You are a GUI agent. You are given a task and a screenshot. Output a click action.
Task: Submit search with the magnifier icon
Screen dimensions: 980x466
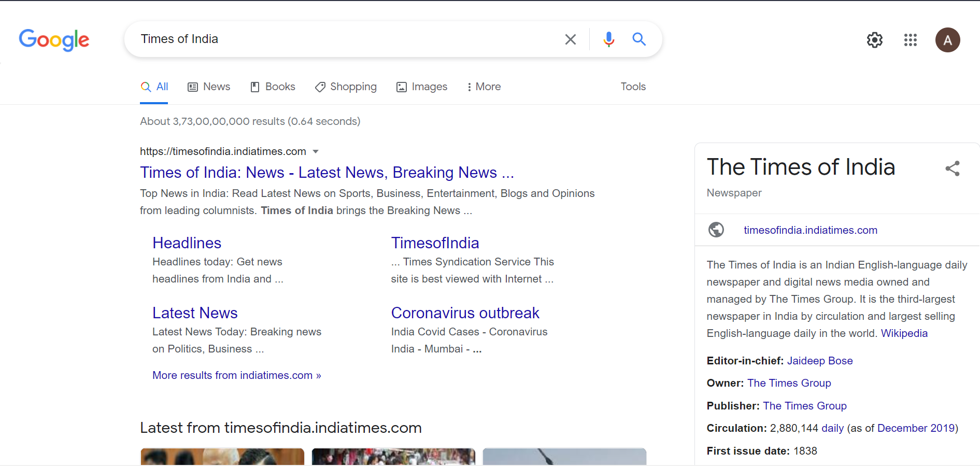[x=639, y=39]
